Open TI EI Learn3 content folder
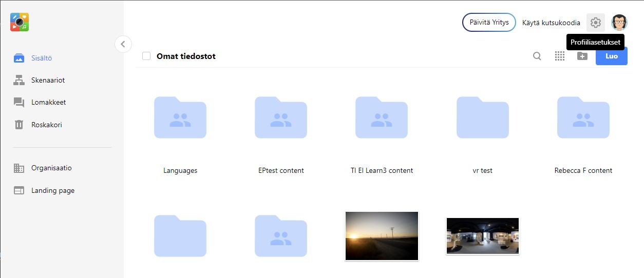This screenshot has width=644, height=278. (382, 117)
